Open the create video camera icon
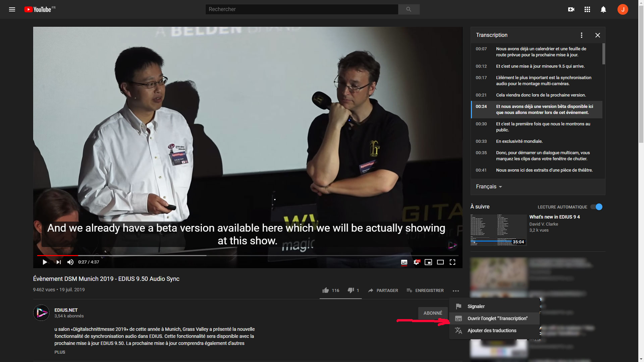 coord(571,9)
